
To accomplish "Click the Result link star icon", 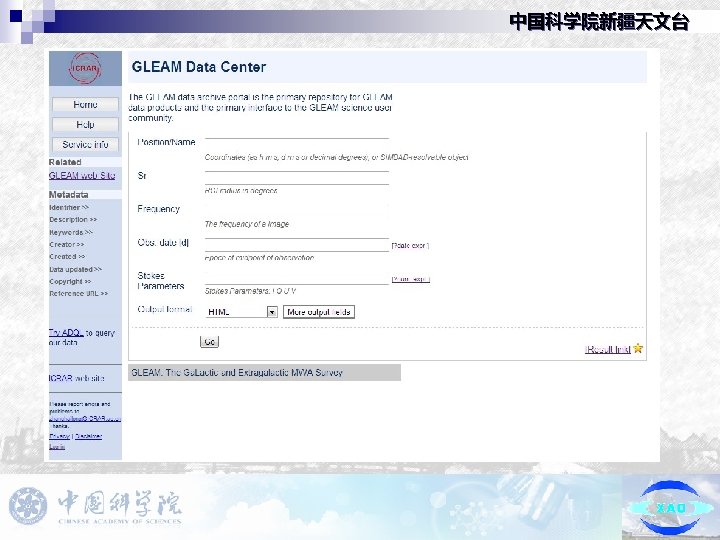I will click(638, 349).
